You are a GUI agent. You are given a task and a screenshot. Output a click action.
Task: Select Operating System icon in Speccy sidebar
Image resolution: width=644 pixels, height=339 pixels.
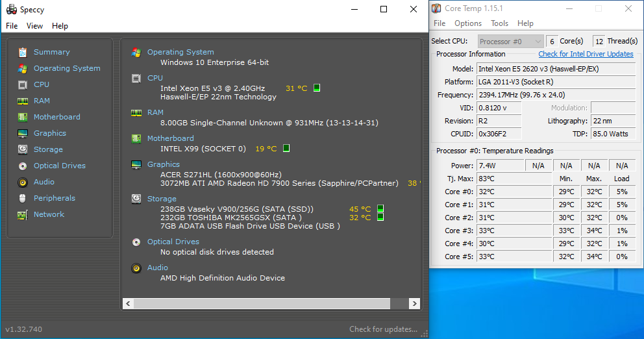pos(23,69)
